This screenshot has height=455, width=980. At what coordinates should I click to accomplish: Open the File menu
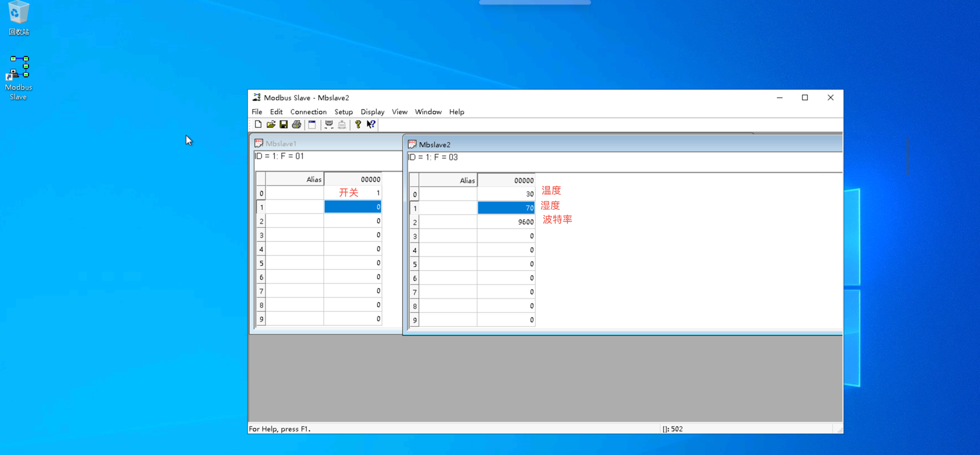257,112
